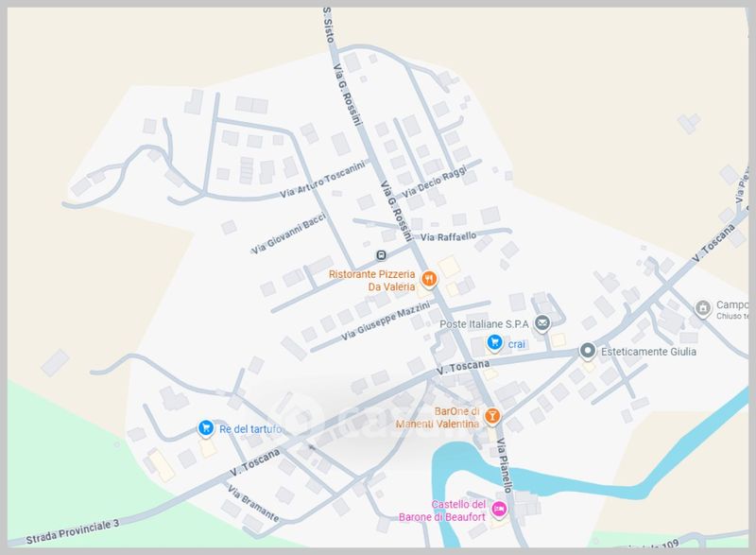
Task: Click the bus stop icon near Via Rossini
Action: point(382,254)
